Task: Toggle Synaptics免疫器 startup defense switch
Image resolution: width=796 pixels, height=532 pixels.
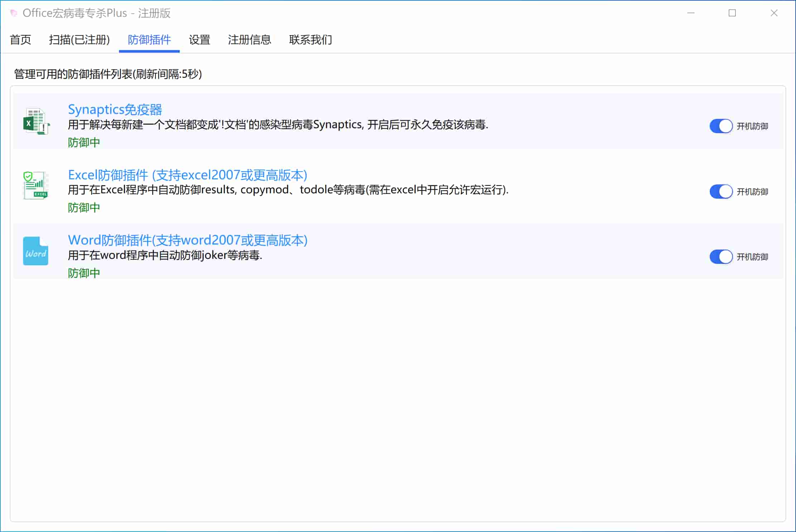Action: (x=720, y=126)
